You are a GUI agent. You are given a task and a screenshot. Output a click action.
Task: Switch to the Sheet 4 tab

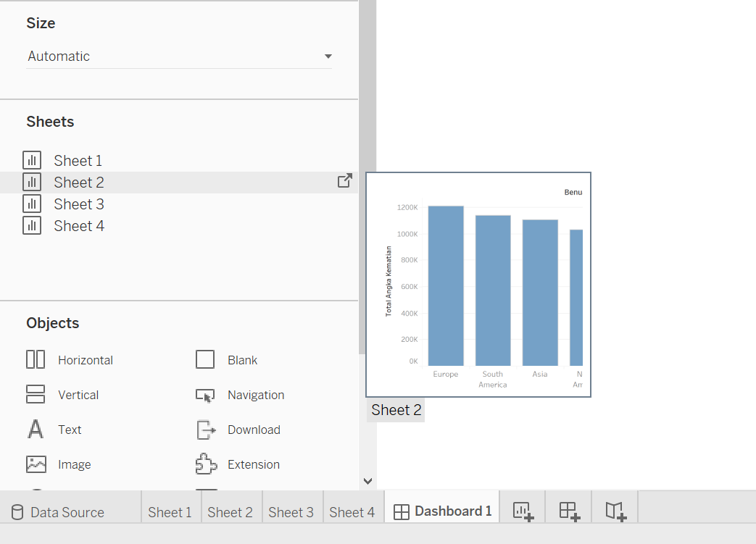tap(352, 511)
